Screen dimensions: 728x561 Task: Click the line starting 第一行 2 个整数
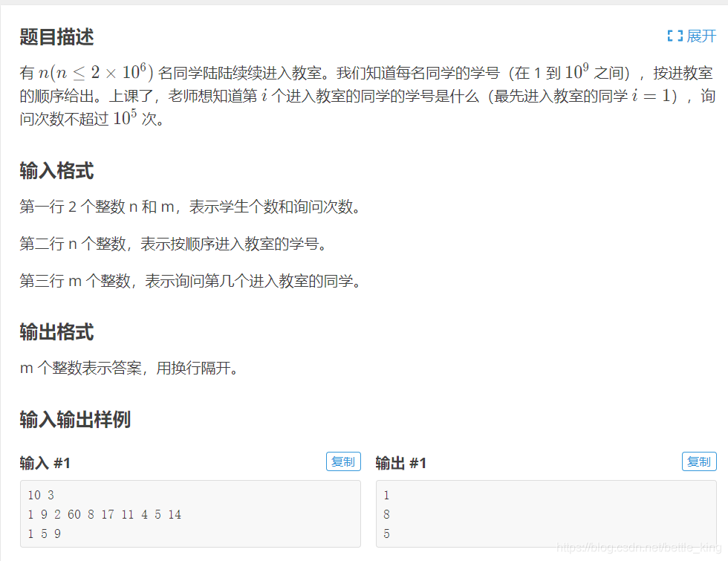pos(190,207)
